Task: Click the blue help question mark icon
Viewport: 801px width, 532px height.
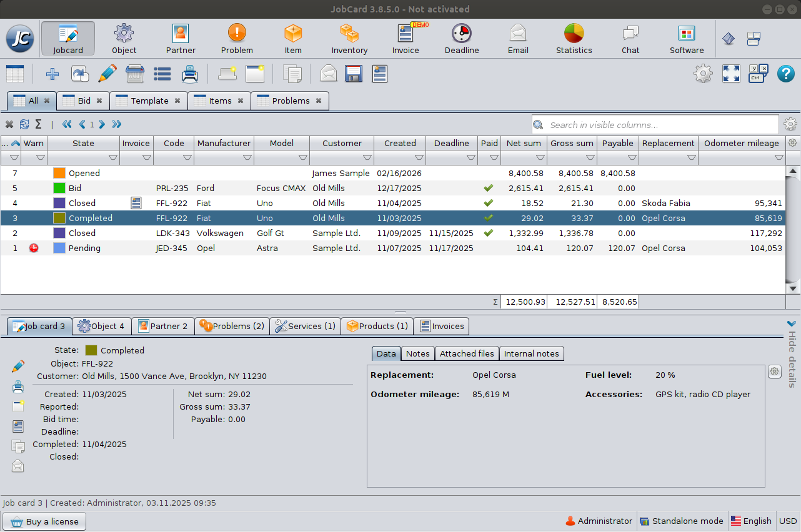Action: click(785, 74)
